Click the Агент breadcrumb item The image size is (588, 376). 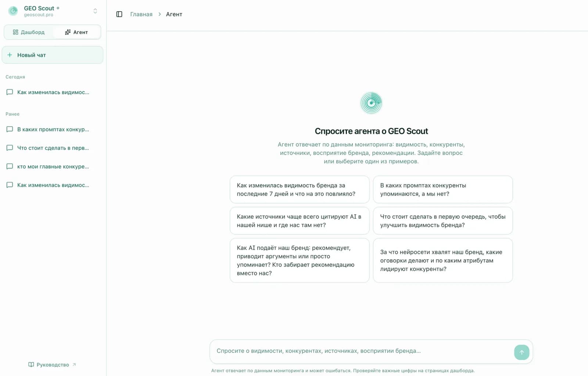click(174, 14)
